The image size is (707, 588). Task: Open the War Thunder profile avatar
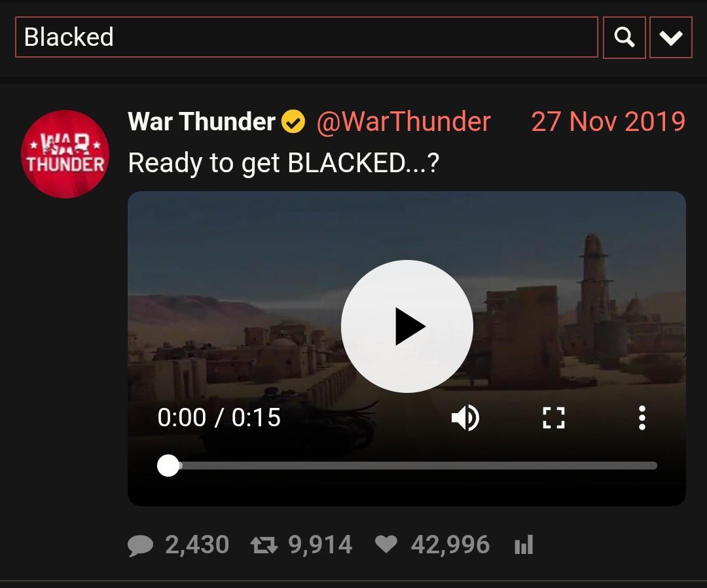pos(65,154)
